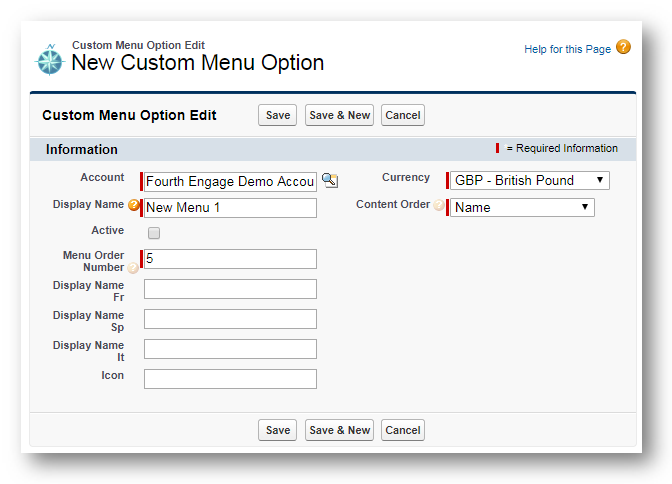This screenshot has width=672, height=484.
Task: Open the Currency dropdown
Action: coord(528,180)
